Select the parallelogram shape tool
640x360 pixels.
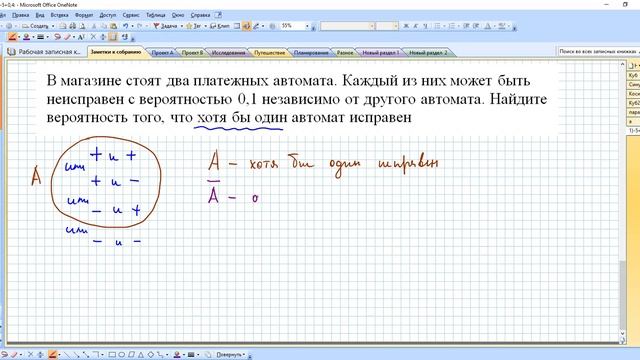pos(131,355)
